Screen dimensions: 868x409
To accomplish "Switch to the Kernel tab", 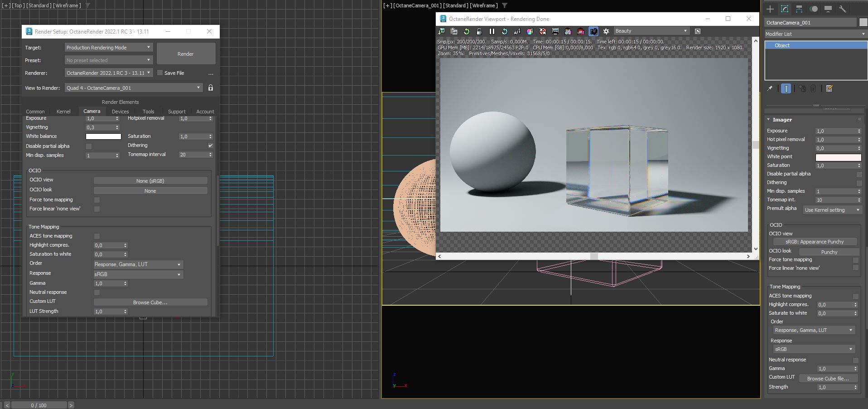I will (x=63, y=112).
